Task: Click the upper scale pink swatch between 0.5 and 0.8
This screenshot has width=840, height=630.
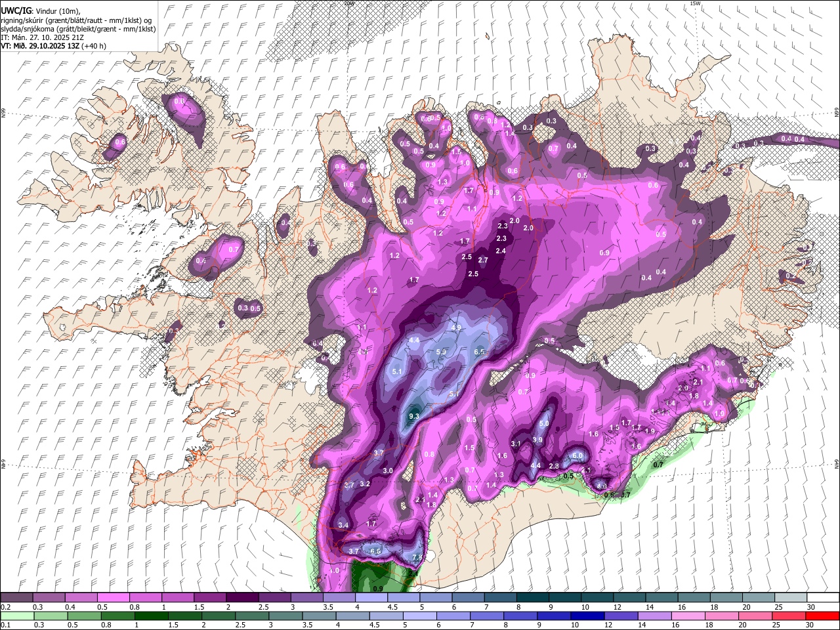Action: (113, 598)
